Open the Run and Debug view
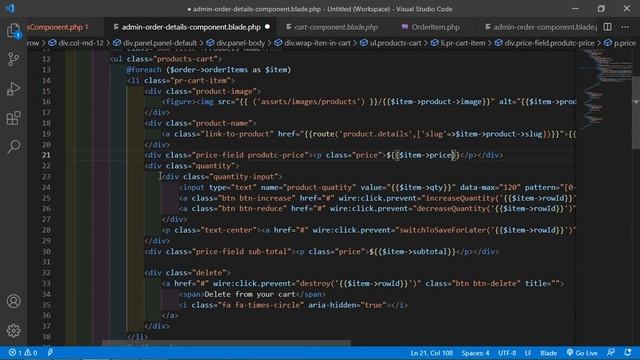640x360 pixels. coord(13,89)
